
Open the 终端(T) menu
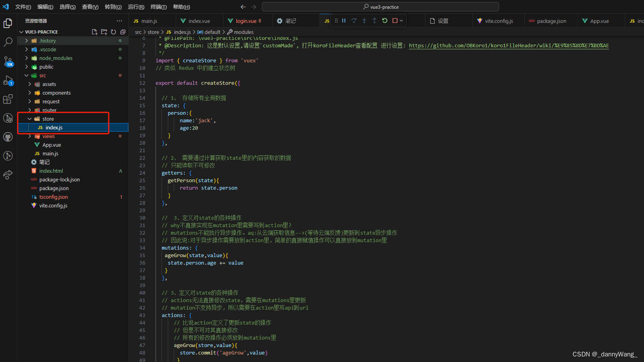point(158,7)
